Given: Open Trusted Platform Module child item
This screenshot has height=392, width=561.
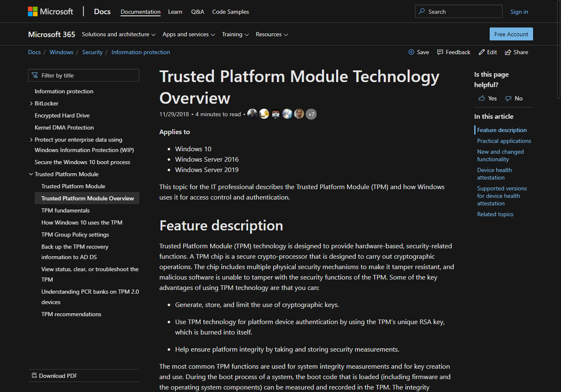Looking at the screenshot, I should [x=73, y=186].
